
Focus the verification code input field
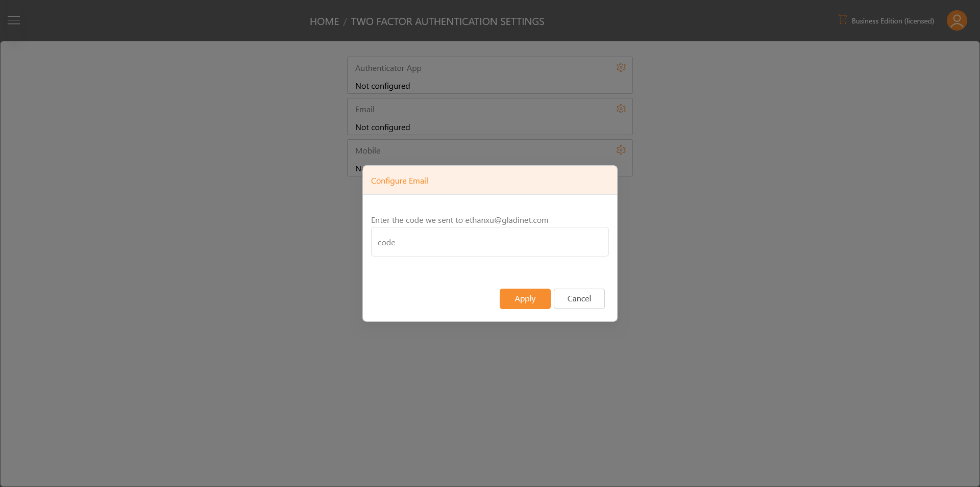489,242
